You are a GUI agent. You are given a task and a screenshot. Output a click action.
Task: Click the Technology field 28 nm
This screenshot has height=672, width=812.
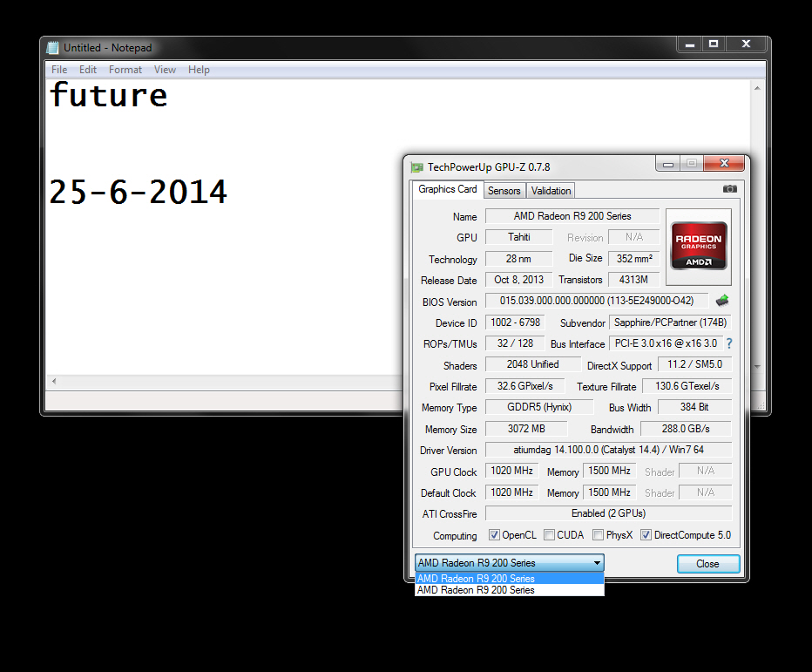[x=519, y=259]
